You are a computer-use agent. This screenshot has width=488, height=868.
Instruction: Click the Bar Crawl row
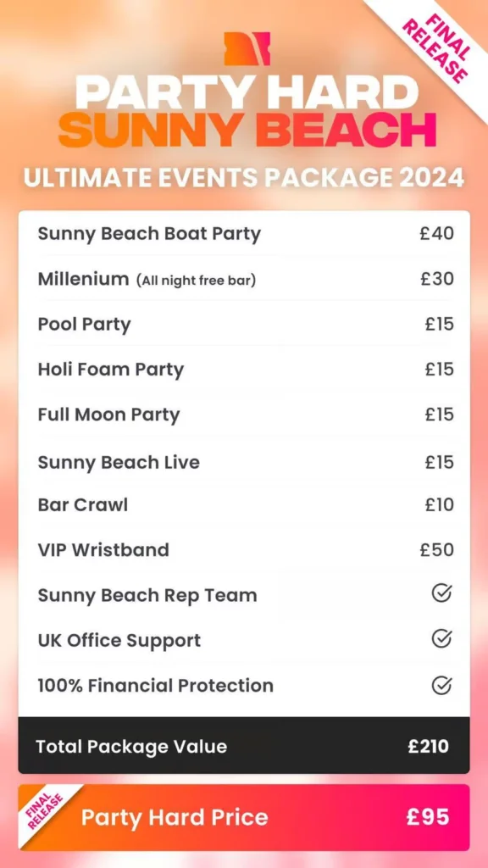[x=244, y=504]
